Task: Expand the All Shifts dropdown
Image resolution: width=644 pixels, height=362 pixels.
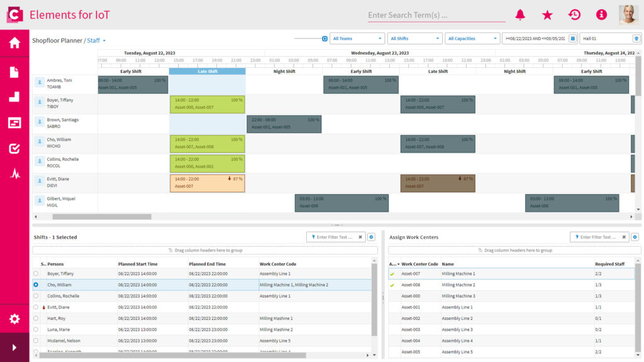Action: pos(415,38)
